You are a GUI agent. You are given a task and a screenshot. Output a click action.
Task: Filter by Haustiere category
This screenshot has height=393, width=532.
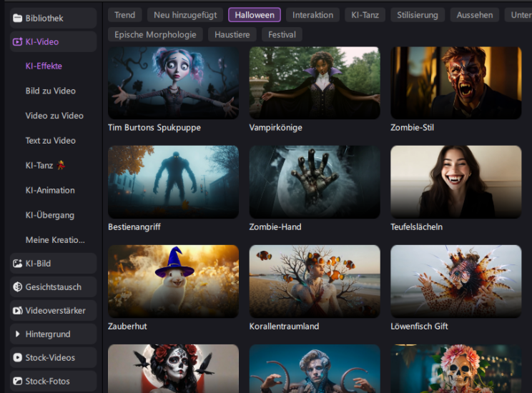click(231, 34)
